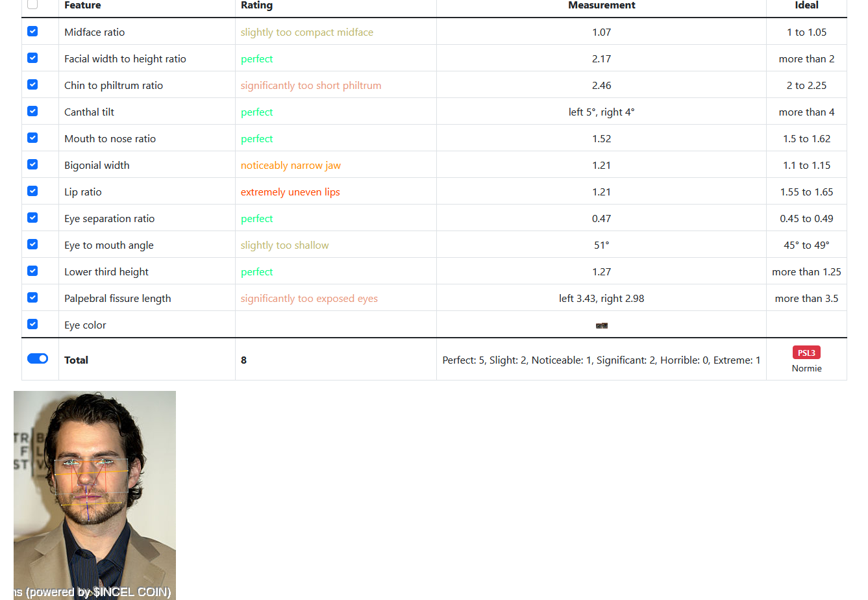Click the Total score value 8
This screenshot has height=600, width=868.
pyautogui.click(x=243, y=360)
